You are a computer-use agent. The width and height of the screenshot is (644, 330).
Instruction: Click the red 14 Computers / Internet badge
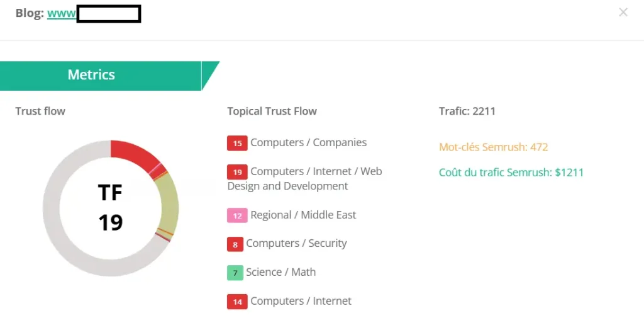(237, 302)
